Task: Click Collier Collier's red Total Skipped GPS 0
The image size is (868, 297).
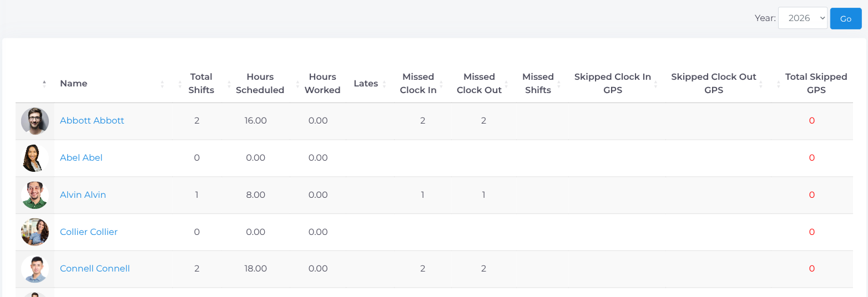Action: tap(811, 232)
